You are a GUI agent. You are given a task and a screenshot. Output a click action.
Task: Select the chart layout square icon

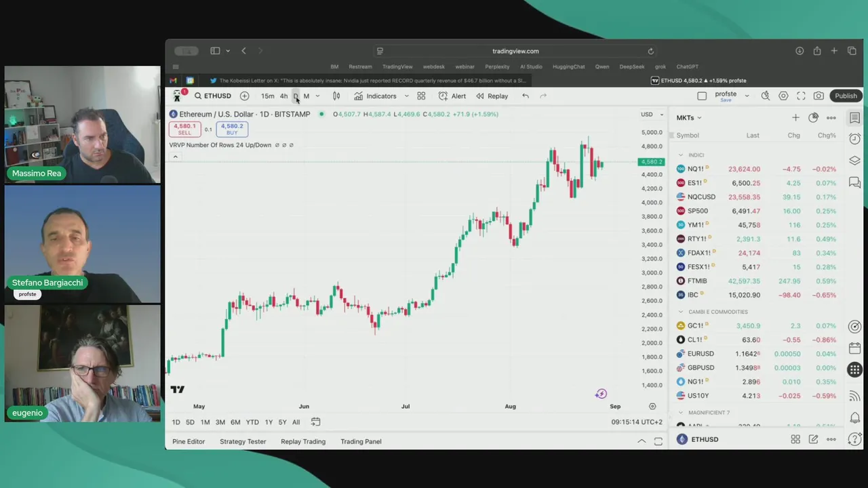(x=702, y=96)
